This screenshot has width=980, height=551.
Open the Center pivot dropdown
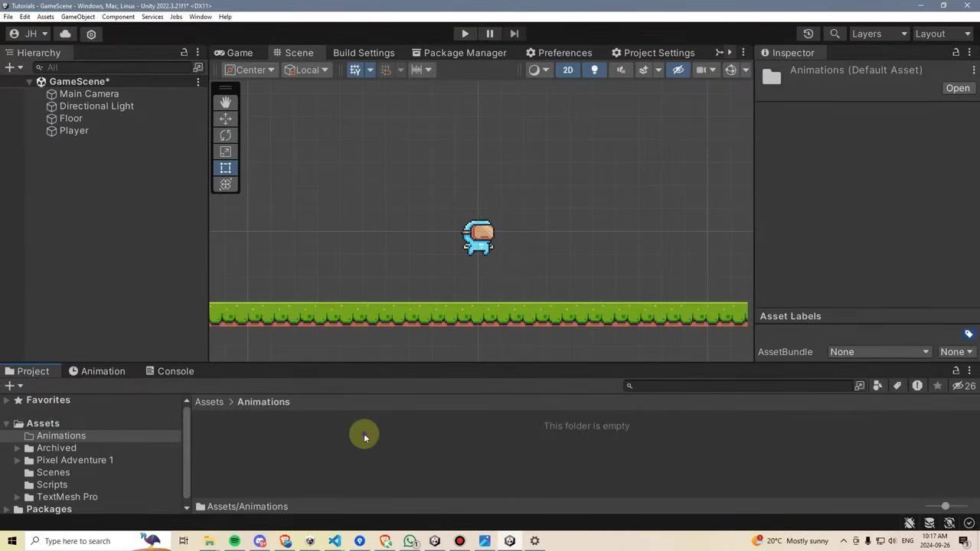[x=250, y=70]
